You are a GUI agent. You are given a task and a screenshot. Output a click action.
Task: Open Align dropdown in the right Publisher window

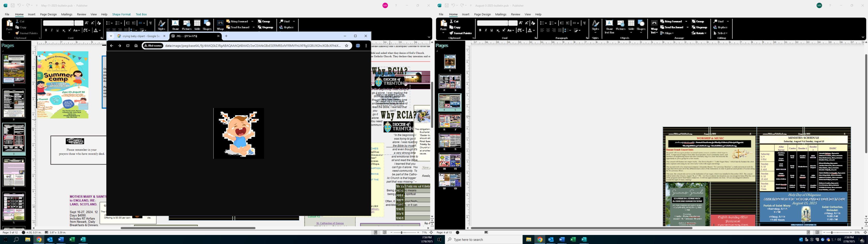point(667,33)
